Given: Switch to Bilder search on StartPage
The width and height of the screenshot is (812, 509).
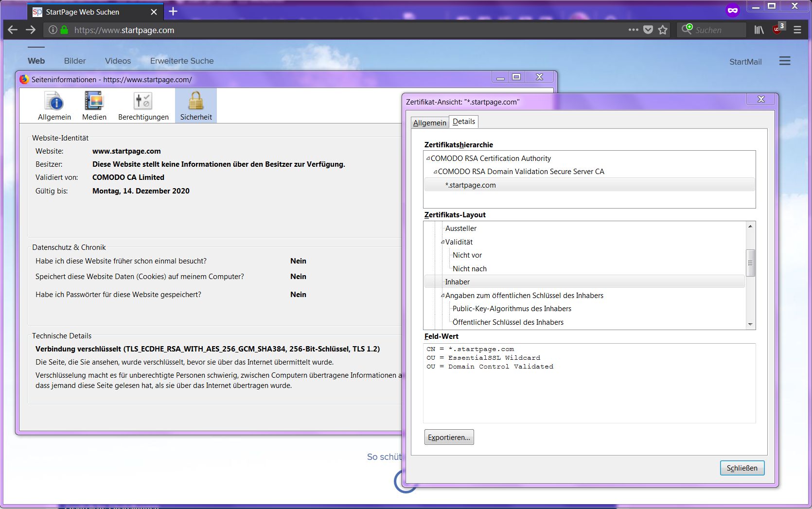Looking at the screenshot, I should pyautogui.click(x=75, y=61).
